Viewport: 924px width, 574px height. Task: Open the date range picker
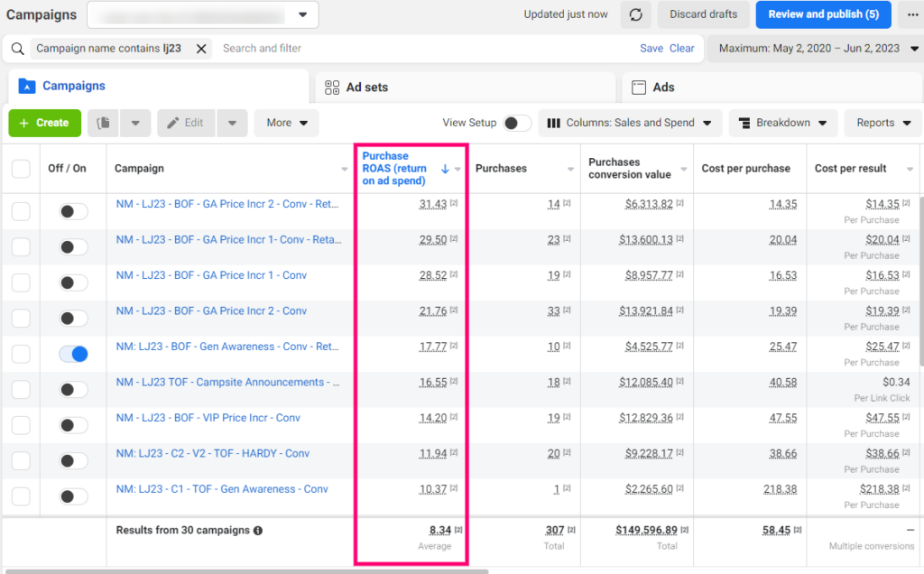coord(816,49)
